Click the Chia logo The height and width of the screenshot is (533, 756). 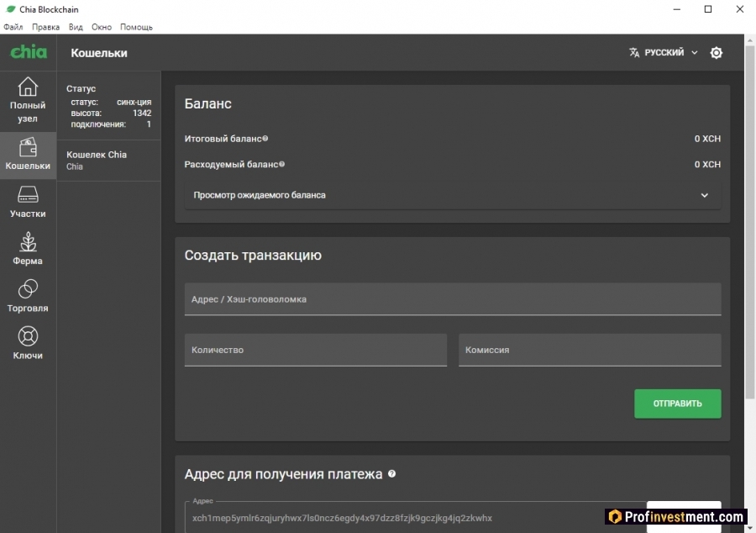click(x=29, y=51)
